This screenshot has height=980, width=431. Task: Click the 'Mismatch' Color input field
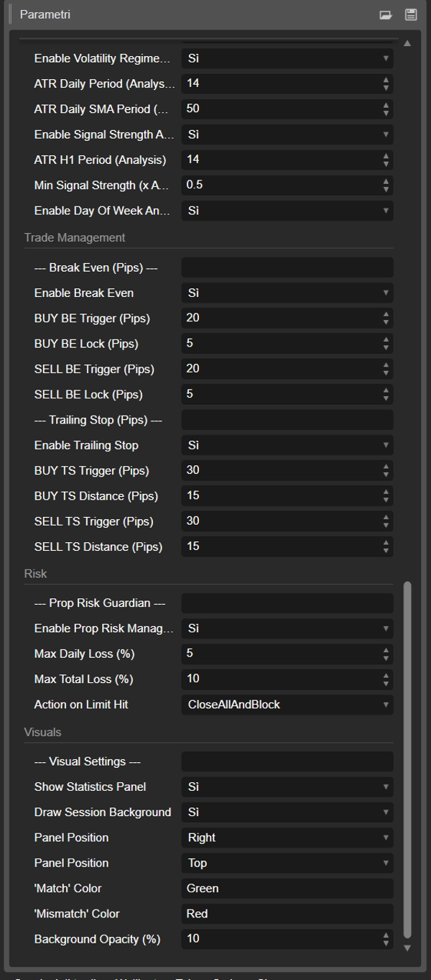(x=287, y=913)
